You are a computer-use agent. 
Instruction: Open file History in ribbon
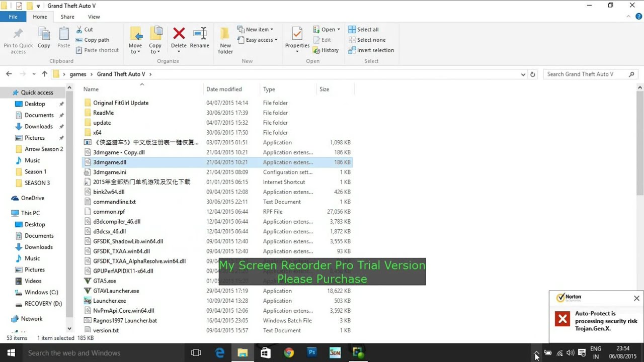(326, 50)
